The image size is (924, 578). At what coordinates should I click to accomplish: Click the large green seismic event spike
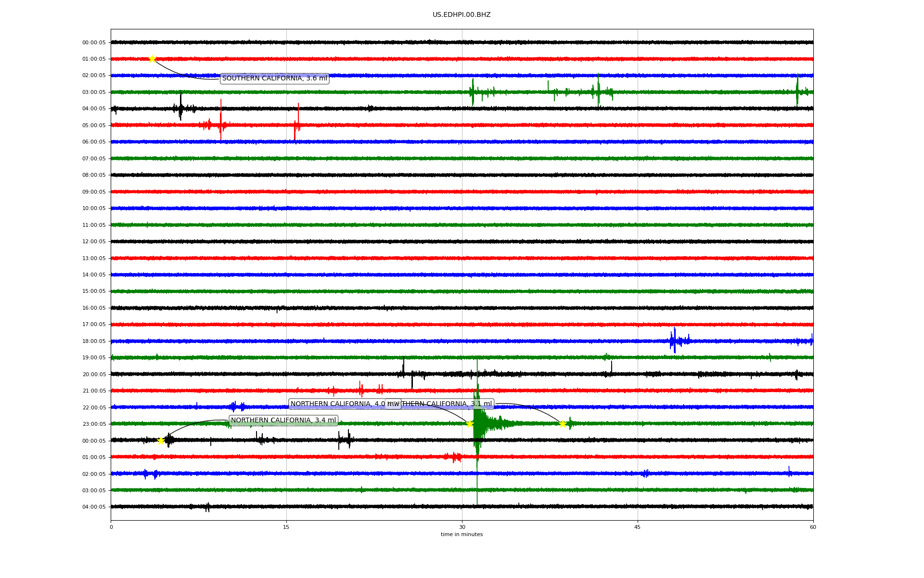[x=477, y=424]
